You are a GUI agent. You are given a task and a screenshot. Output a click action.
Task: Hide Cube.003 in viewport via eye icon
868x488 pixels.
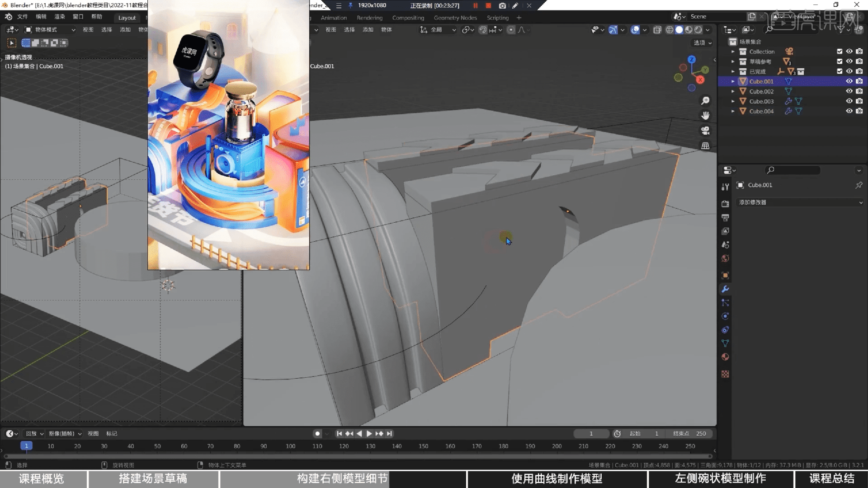(x=849, y=101)
